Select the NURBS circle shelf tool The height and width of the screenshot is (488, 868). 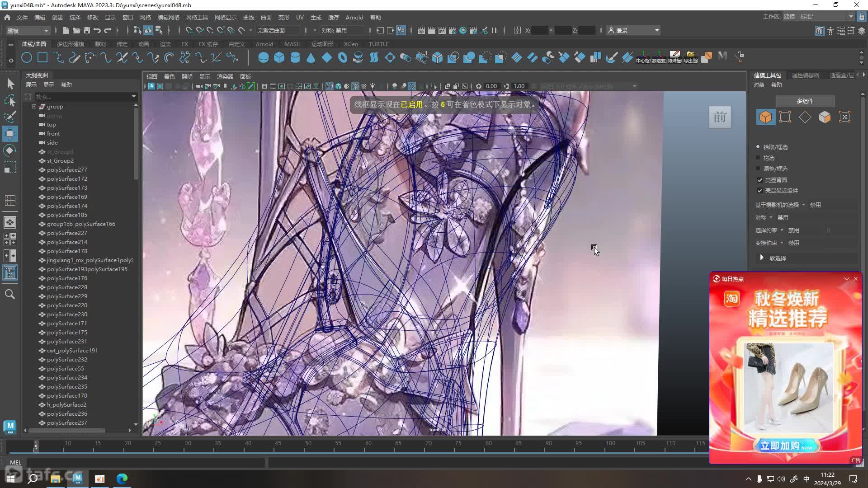[27, 57]
